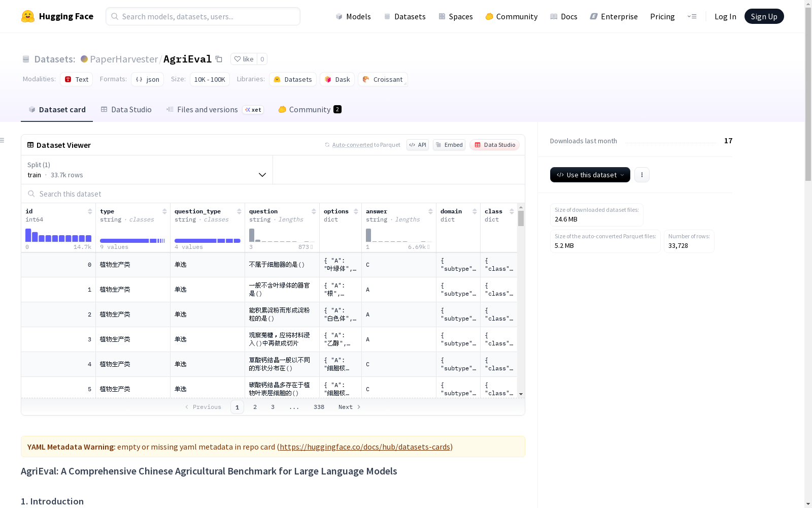Select the Croissant library tag
The width and height of the screenshot is (812, 508).
(383, 79)
